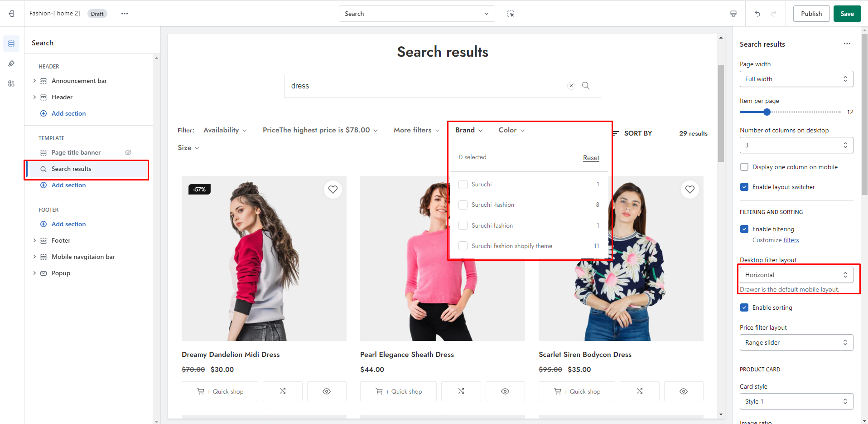Image resolution: width=868 pixels, height=424 pixels.
Task: Open the app embeds icon
Action: coord(11,83)
